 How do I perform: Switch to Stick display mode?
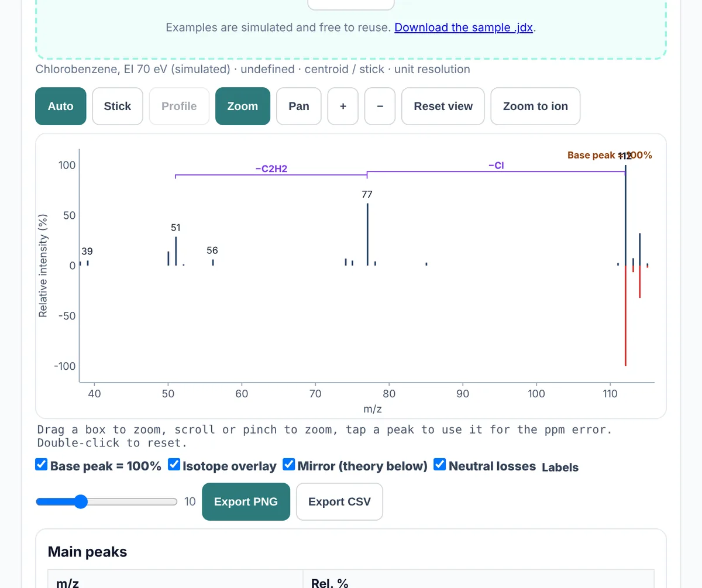coord(118,106)
